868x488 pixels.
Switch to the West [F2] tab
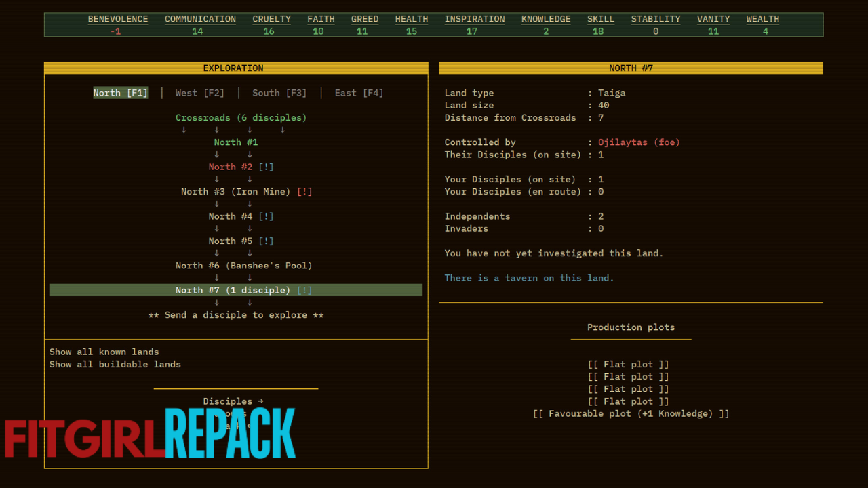coord(199,93)
